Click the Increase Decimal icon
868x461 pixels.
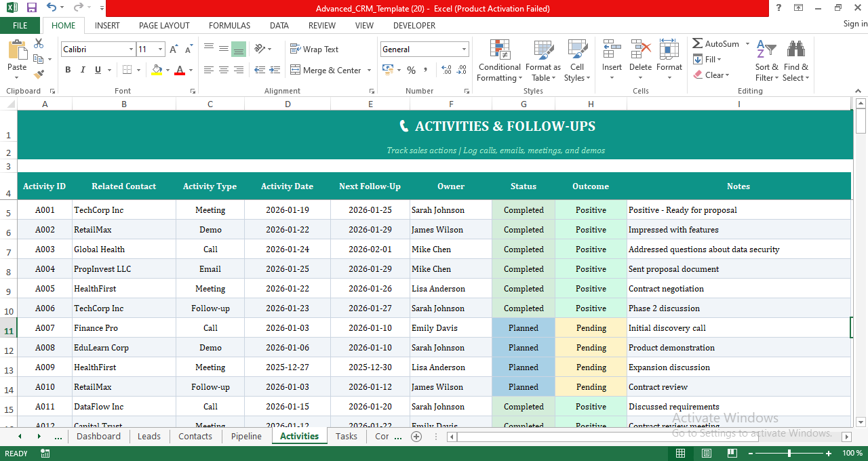point(446,70)
